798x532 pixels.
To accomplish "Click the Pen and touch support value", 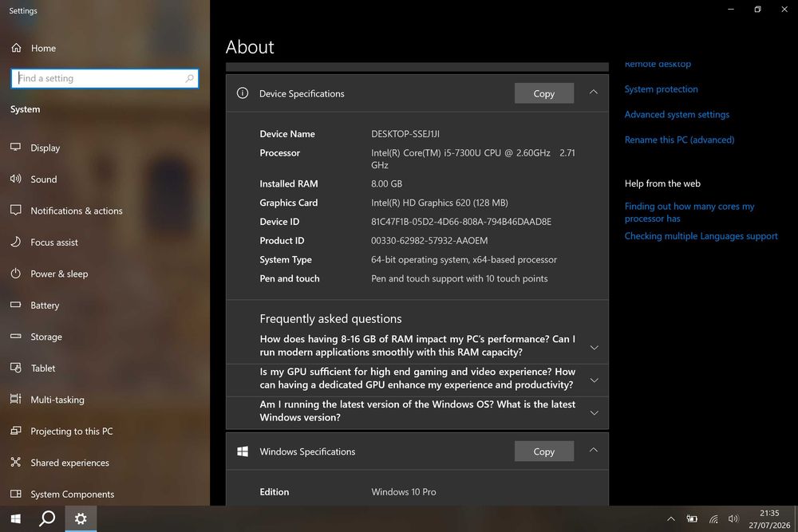I will click(459, 278).
